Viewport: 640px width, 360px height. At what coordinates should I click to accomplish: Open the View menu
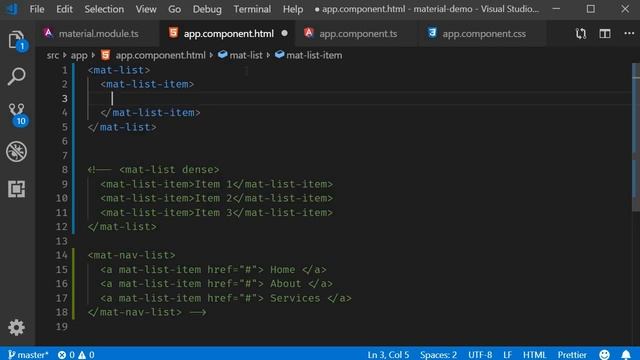pyautogui.click(x=146, y=9)
